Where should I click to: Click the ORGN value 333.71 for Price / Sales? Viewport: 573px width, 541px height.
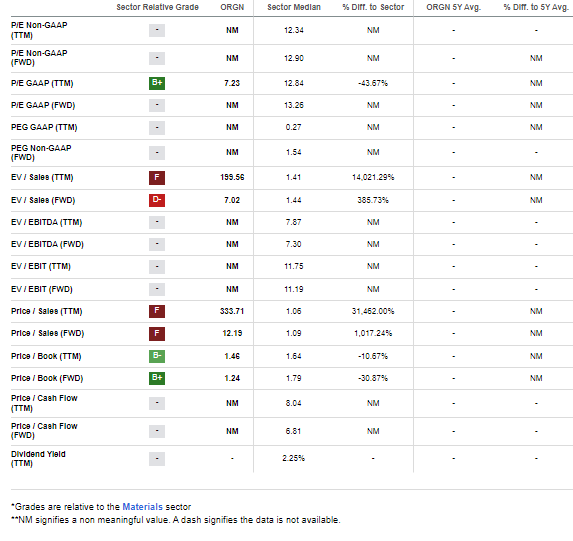[x=232, y=311]
